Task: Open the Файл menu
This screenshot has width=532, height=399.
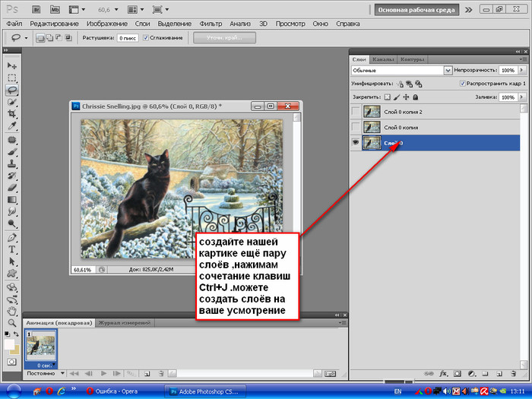Action: 14,24
